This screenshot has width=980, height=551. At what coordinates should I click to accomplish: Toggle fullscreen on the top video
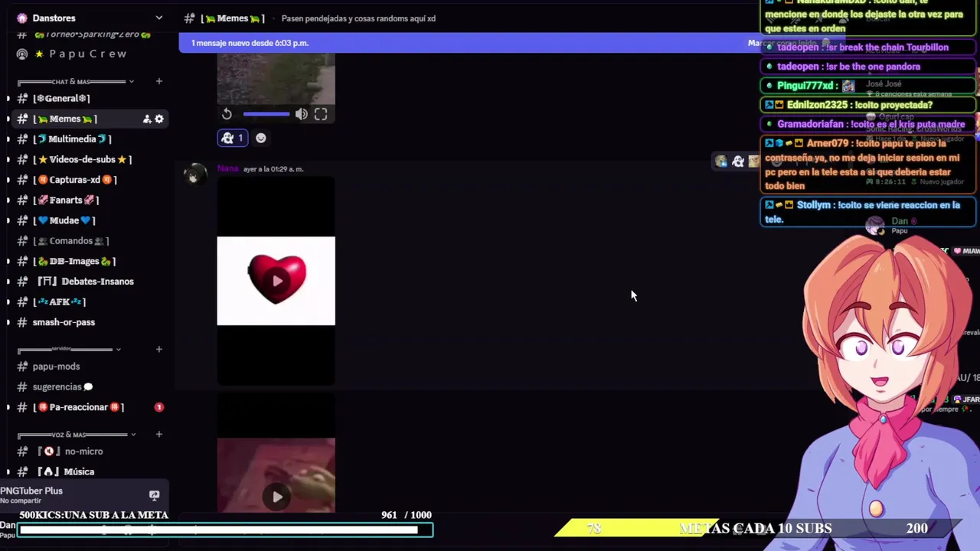(x=321, y=114)
